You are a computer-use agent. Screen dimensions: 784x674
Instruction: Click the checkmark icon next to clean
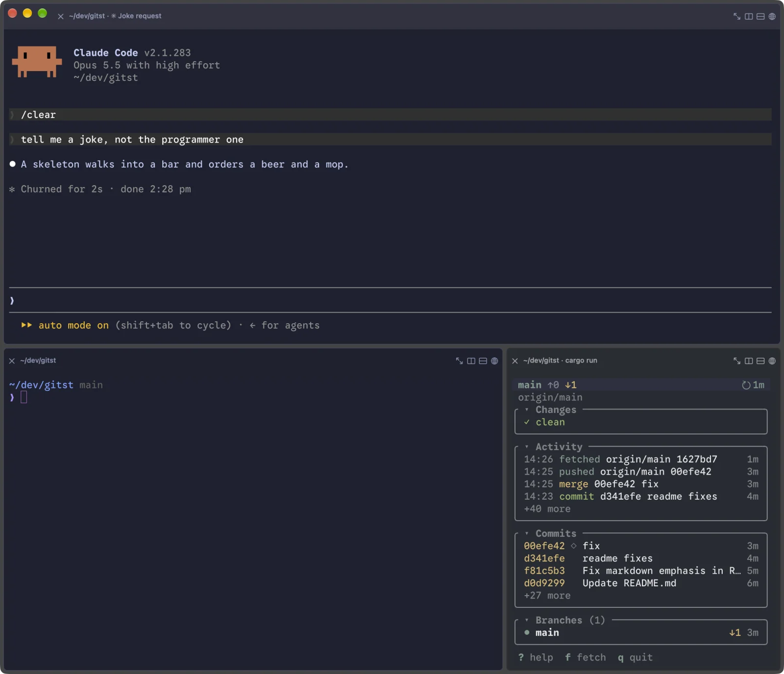[x=527, y=422]
